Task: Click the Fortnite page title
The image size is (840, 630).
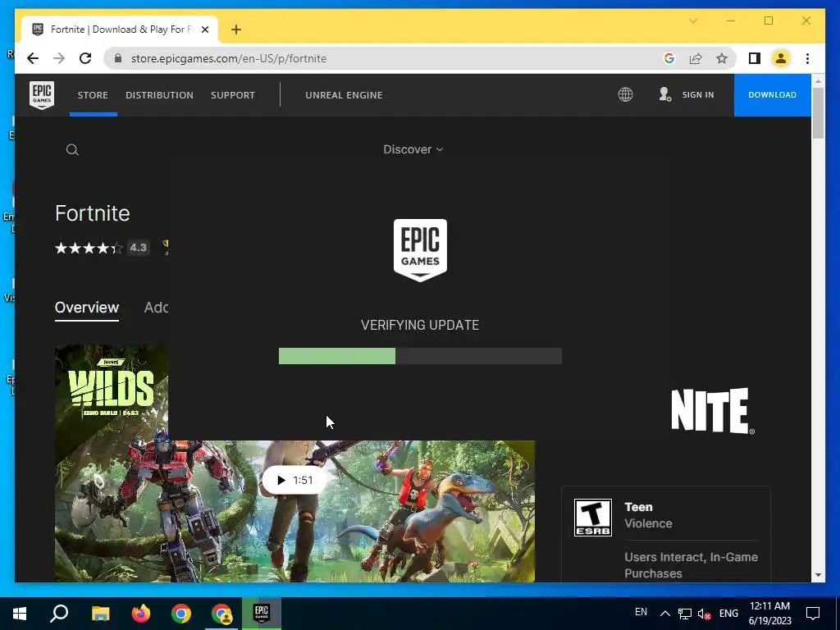Action: [93, 213]
